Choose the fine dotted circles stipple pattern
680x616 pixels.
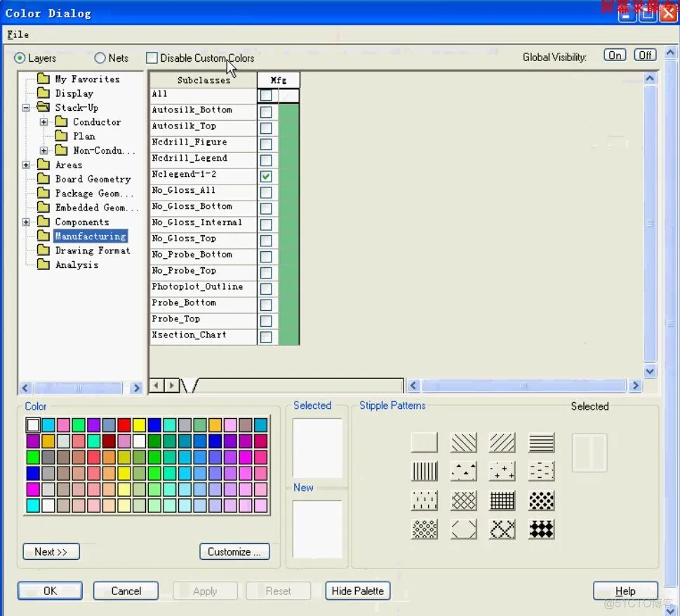[x=424, y=529]
